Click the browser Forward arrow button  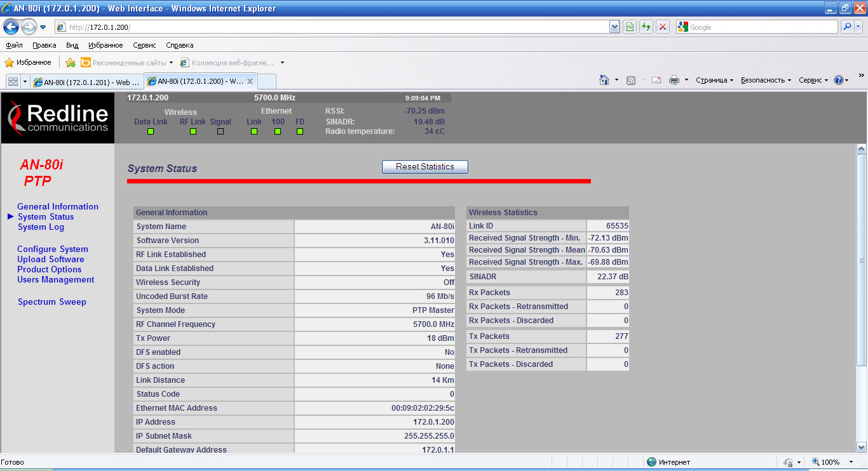pos(29,27)
